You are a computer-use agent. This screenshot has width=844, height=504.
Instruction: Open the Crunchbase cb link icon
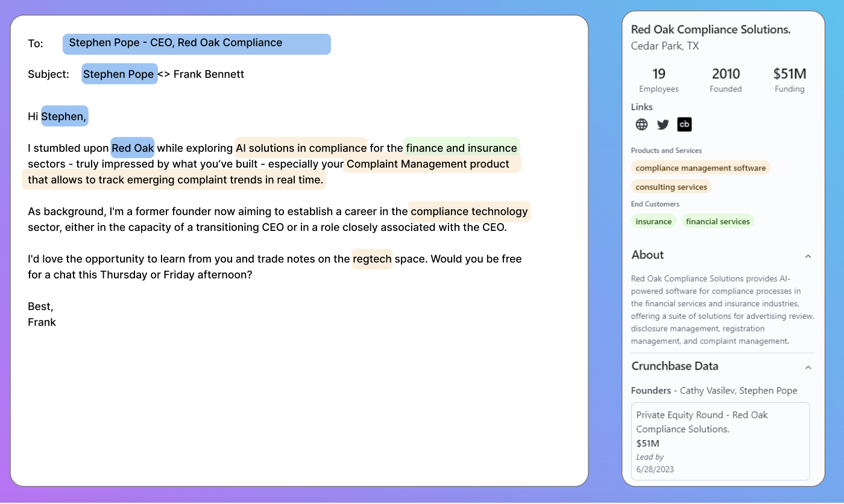click(684, 125)
